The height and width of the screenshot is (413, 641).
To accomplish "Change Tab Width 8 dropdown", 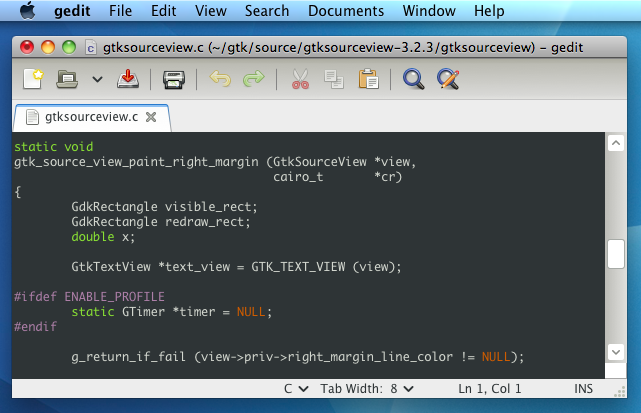I will pyautogui.click(x=367, y=388).
